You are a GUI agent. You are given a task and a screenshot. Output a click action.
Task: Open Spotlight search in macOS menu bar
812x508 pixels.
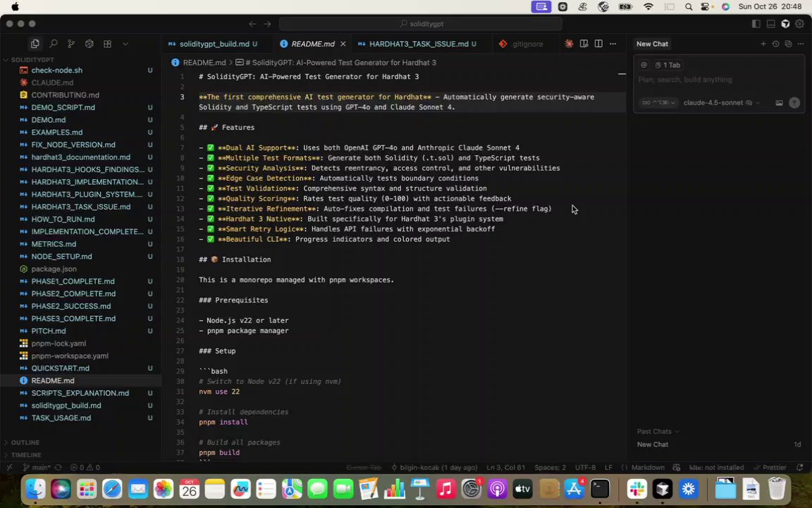point(689,7)
